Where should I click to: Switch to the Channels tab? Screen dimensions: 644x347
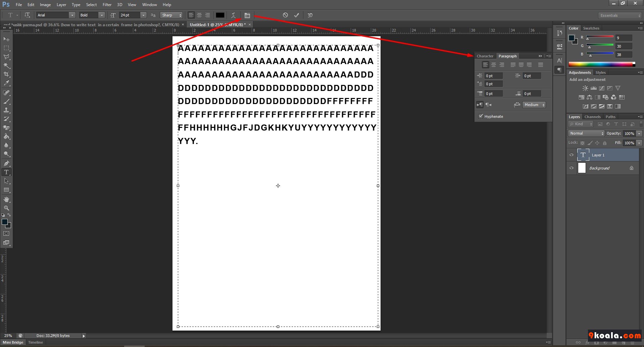592,117
